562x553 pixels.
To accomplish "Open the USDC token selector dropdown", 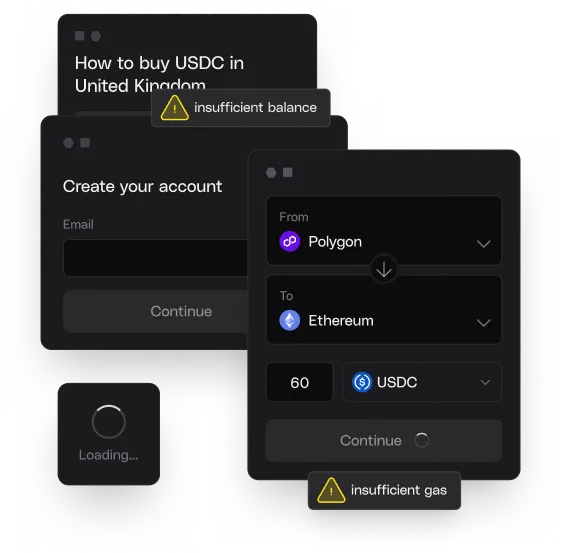I will [x=422, y=382].
